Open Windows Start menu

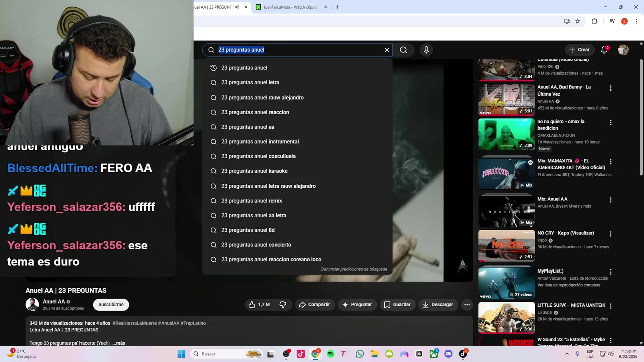tap(181, 354)
